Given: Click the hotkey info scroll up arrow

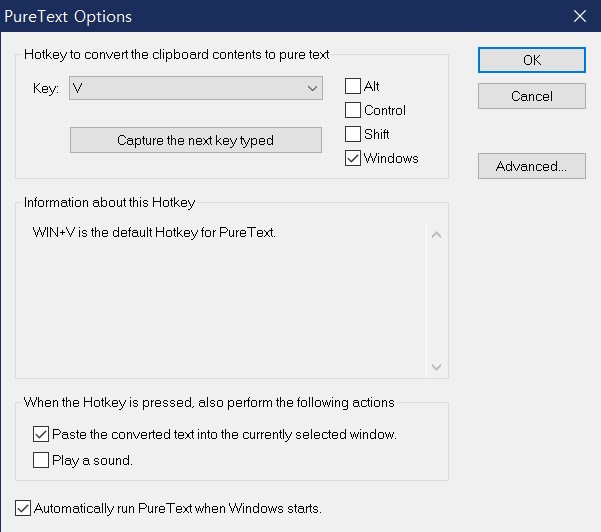Looking at the screenshot, I should pyautogui.click(x=437, y=235).
